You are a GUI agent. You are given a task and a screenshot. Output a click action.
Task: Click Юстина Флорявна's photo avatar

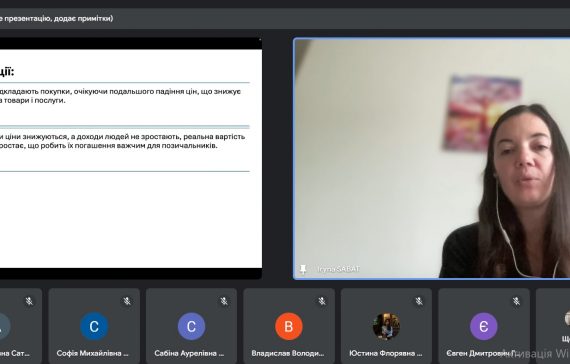[x=386, y=326]
